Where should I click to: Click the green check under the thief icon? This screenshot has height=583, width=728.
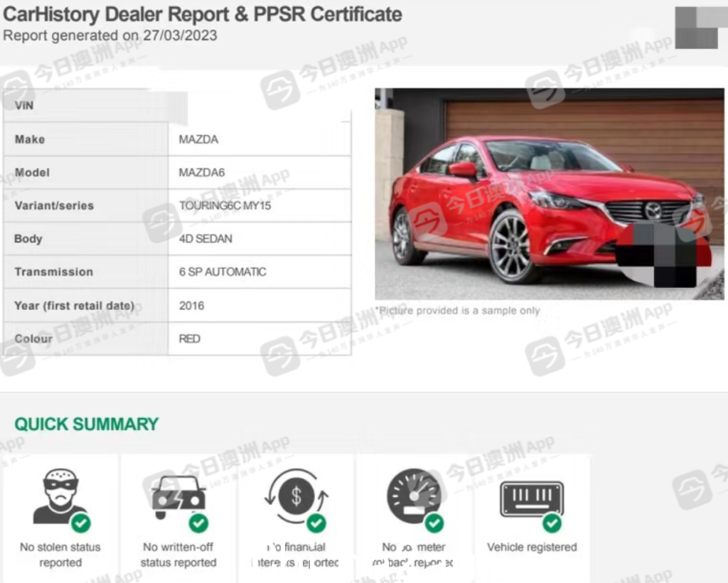(81, 523)
